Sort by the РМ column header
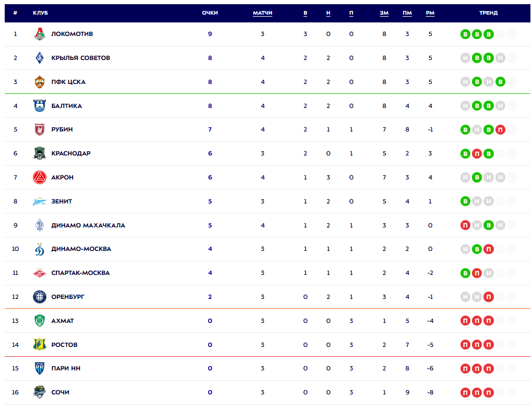The height and width of the screenshot is (409, 532). 430,13
